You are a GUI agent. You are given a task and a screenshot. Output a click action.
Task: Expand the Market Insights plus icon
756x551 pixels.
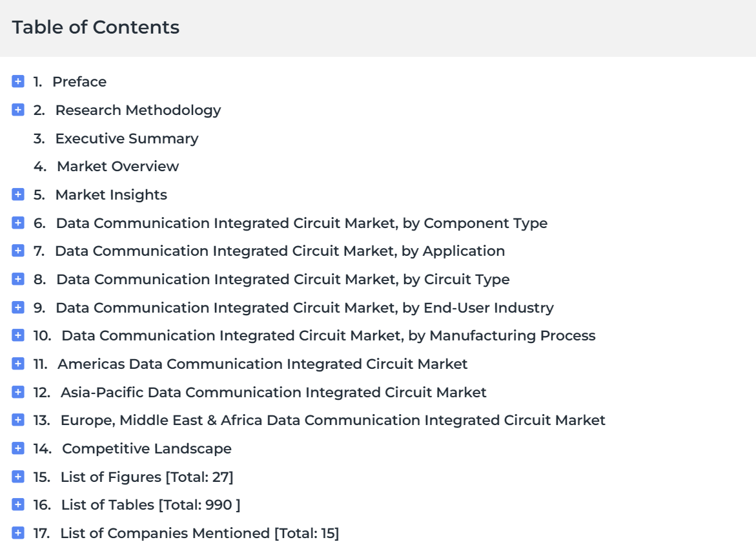(x=18, y=194)
